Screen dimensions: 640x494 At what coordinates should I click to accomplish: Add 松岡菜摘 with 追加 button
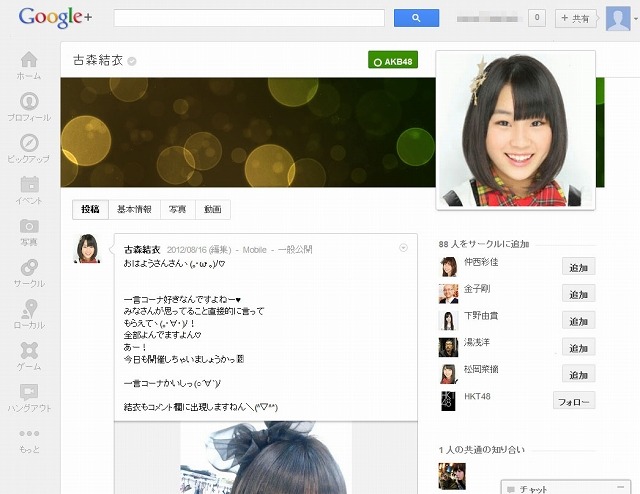(x=578, y=375)
